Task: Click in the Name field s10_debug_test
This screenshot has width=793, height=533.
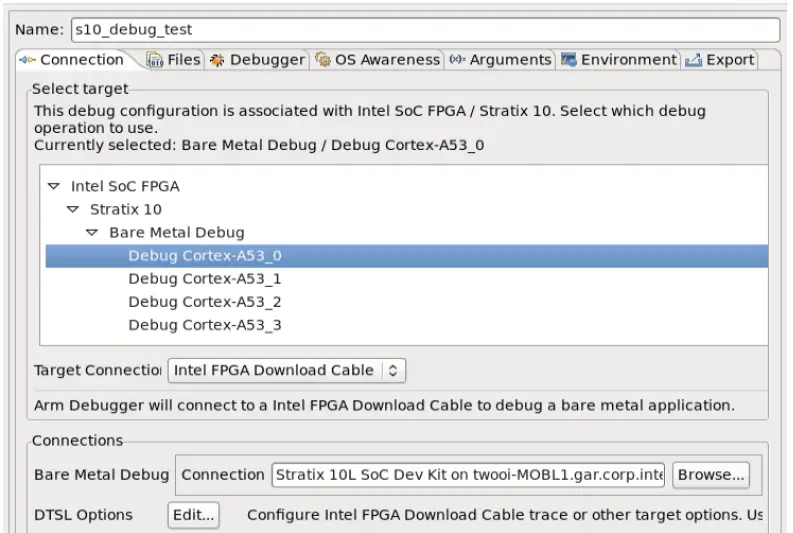Action: (x=425, y=30)
